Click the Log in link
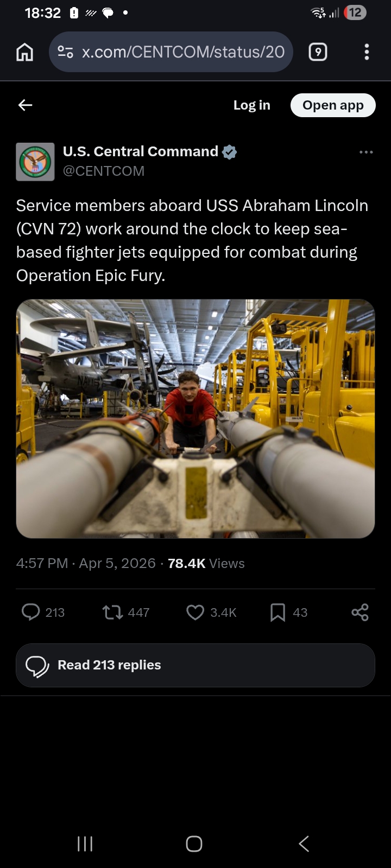391x868 pixels. coord(251,105)
